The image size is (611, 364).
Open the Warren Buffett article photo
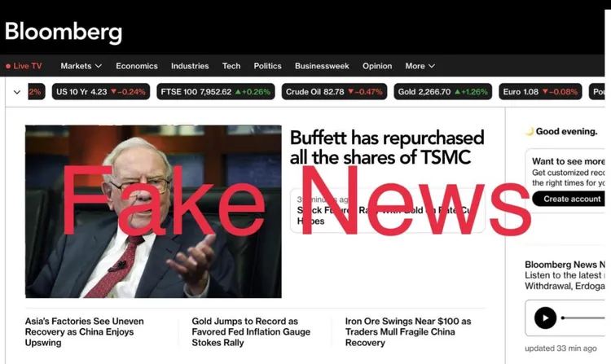point(153,212)
